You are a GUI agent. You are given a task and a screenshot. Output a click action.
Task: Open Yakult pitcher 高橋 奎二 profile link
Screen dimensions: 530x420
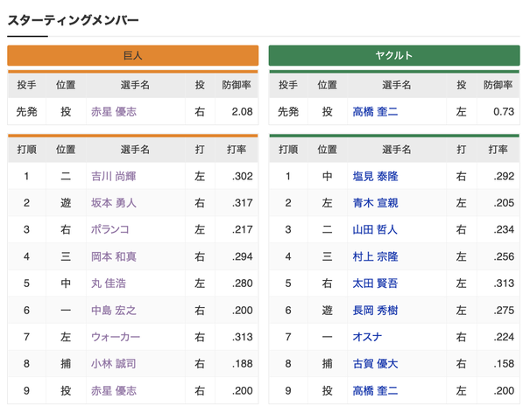click(x=375, y=112)
